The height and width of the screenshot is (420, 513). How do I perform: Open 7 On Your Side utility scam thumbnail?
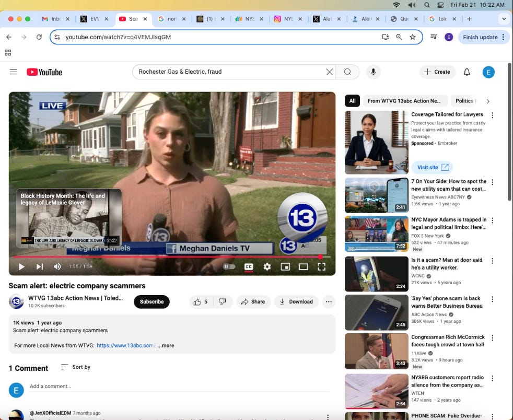[x=377, y=195]
